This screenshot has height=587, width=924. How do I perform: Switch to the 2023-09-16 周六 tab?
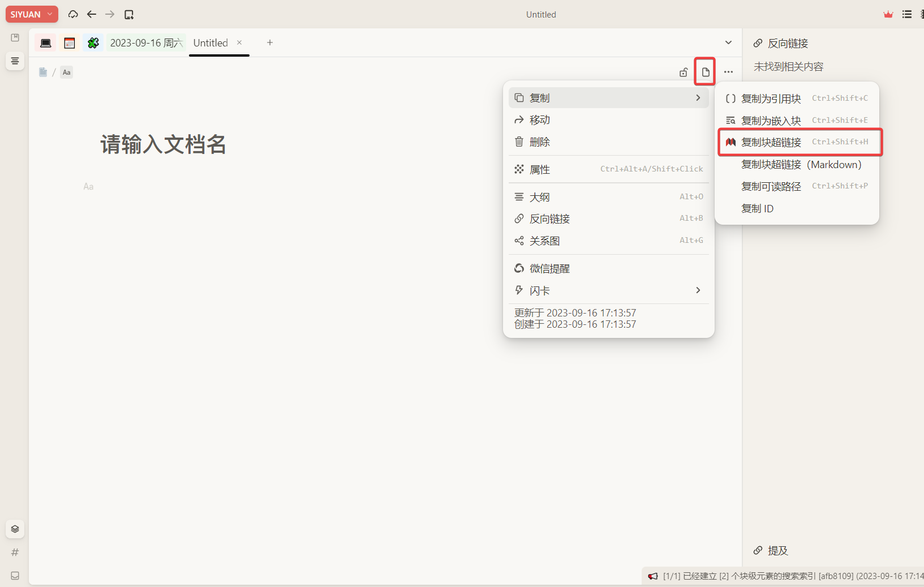point(146,43)
